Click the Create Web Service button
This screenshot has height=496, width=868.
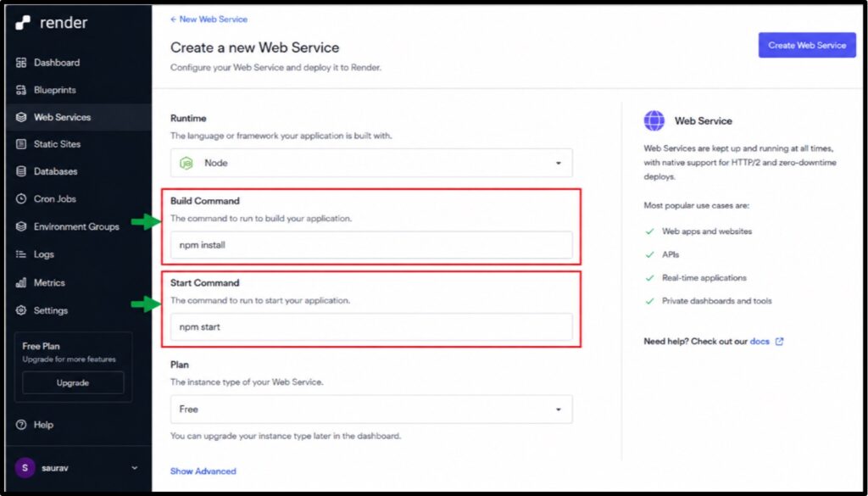(x=807, y=46)
